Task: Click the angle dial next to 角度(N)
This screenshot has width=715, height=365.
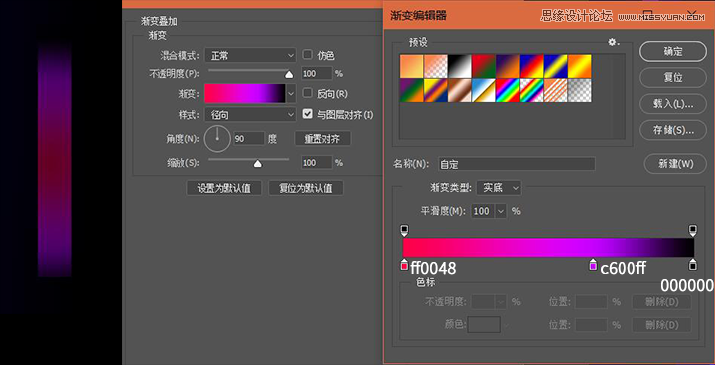Action: (217, 139)
